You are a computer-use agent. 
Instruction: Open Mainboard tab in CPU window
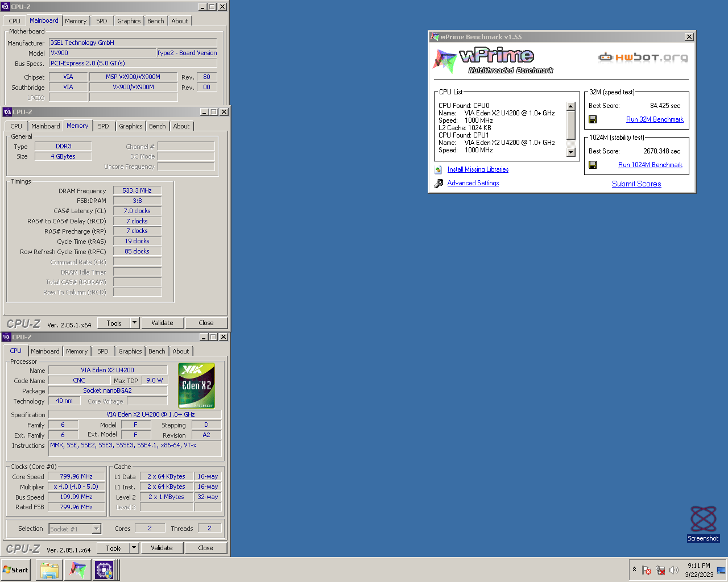coord(45,351)
